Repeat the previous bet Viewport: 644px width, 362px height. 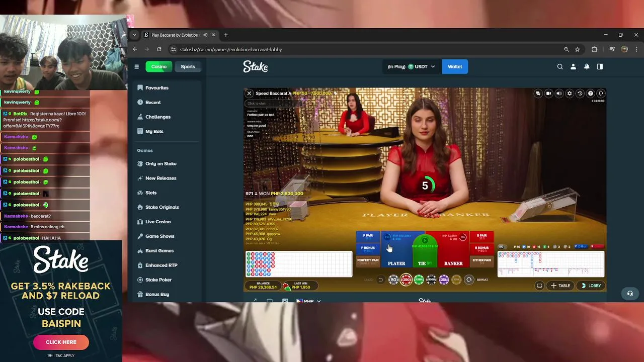coord(469,280)
